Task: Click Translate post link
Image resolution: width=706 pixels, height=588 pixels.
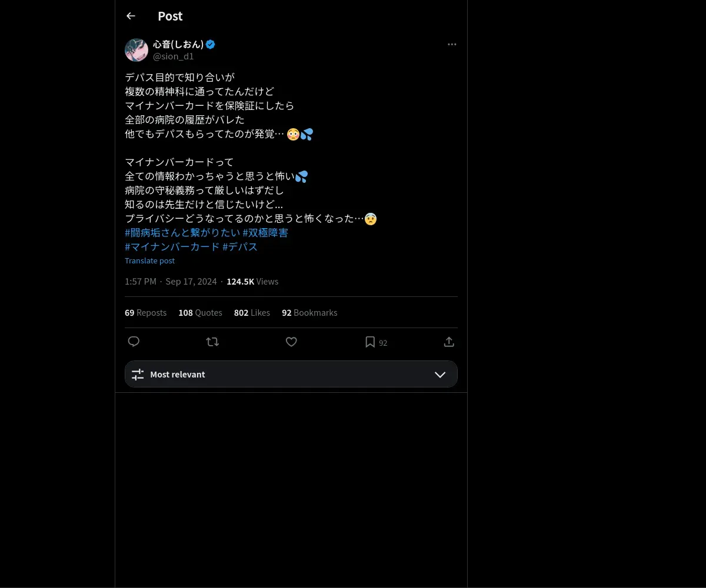Action: coord(149,260)
